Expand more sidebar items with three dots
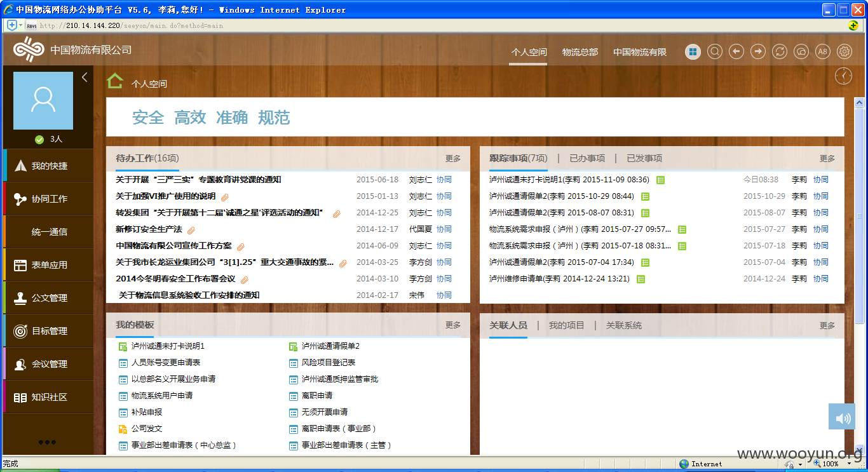868x472 pixels. tap(47, 442)
